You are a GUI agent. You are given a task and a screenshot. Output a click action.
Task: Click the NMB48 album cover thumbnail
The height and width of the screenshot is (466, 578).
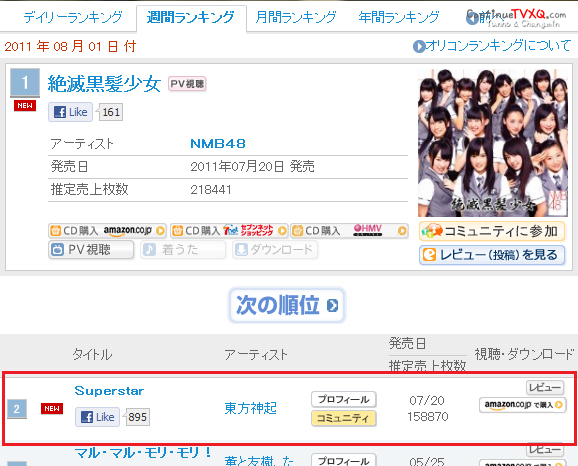(493, 143)
